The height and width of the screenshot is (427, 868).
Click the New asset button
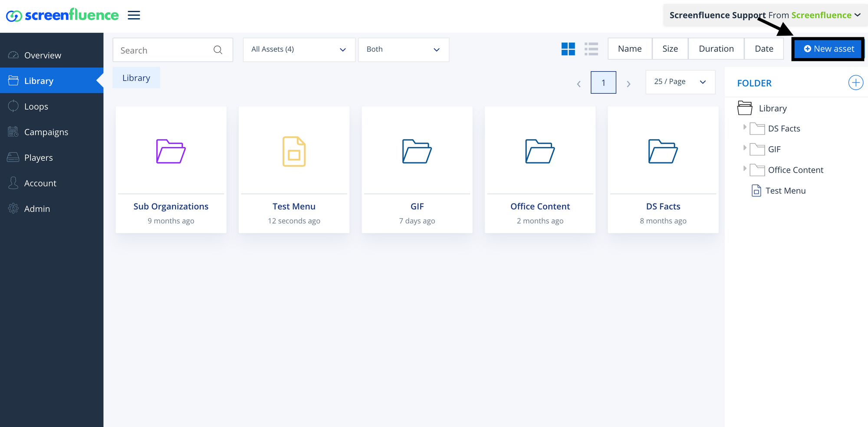(828, 49)
